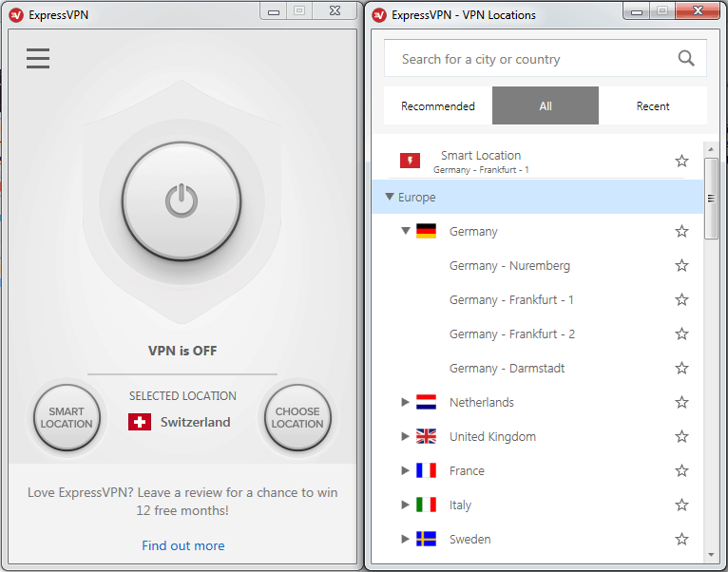Minimize the main ExpressVPN window
Viewport: 728px width, 572px height.
point(274,11)
